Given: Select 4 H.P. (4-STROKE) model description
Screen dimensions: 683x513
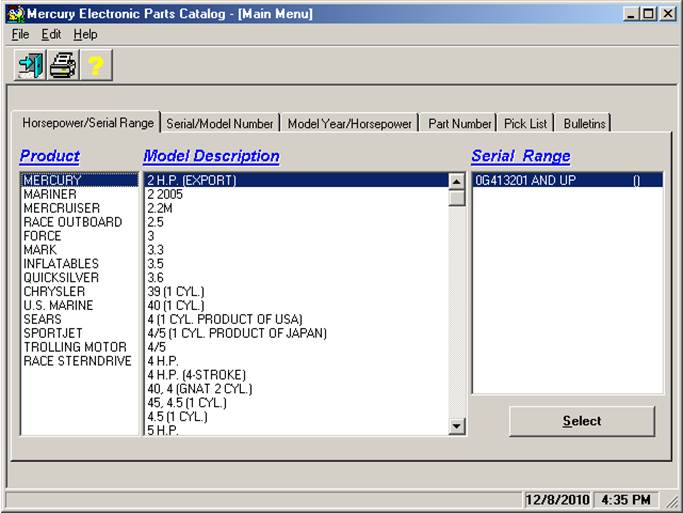Looking at the screenshot, I should (x=196, y=375).
